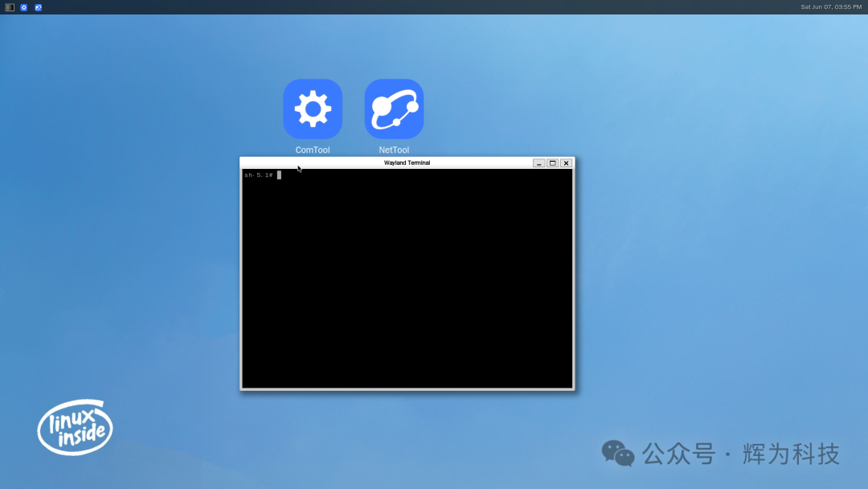Image resolution: width=868 pixels, height=489 pixels.
Task: Select the NetTool label text
Action: [x=393, y=150]
